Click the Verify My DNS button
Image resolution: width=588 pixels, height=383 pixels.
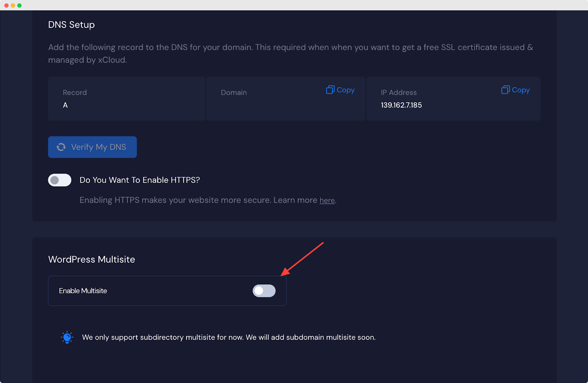(92, 147)
